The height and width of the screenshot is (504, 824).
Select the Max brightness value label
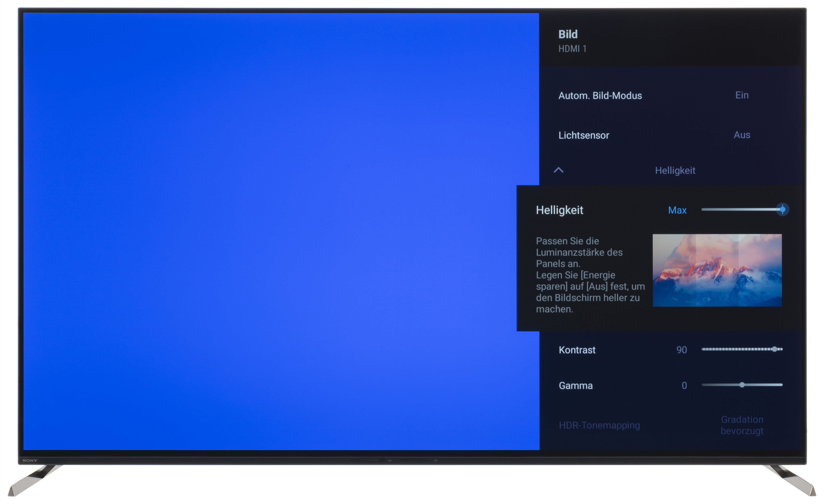click(677, 210)
